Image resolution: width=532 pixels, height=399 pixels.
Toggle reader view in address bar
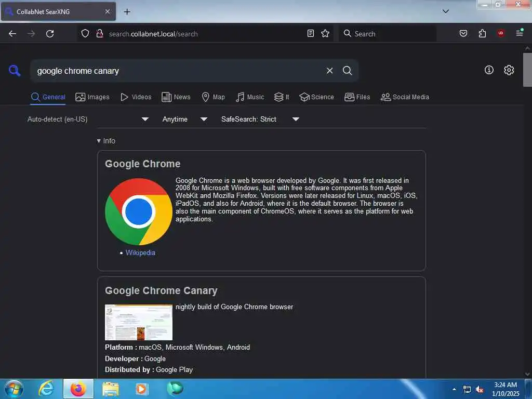click(x=311, y=33)
